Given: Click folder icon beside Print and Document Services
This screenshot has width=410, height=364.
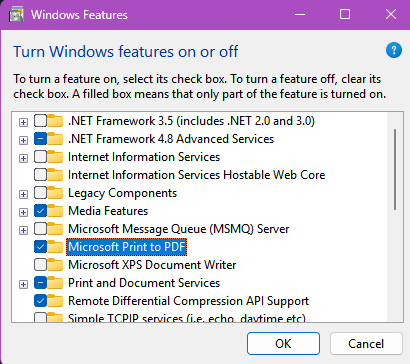Looking at the screenshot, I should point(55,283).
